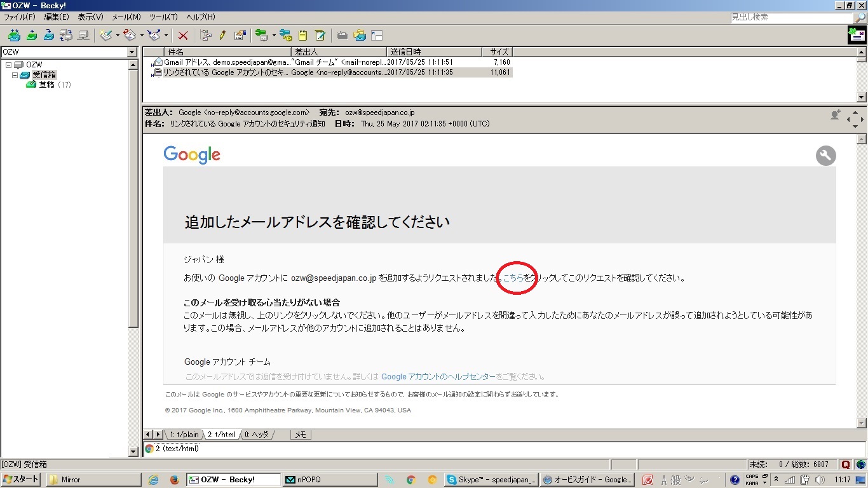Viewport: 868px width, 488px height.
Task: Compose a new message with the toolbar icon
Action: pyautogui.click(x=106, y=36)
